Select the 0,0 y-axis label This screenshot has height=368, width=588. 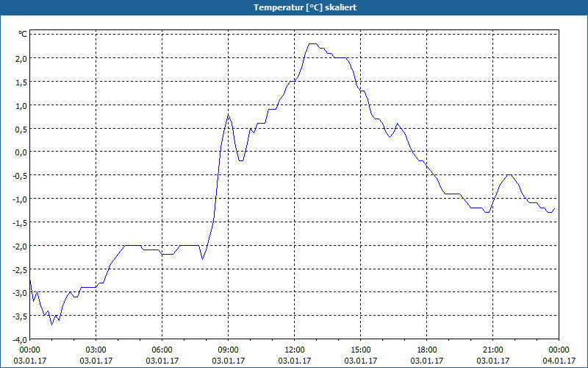click(21, 152)
